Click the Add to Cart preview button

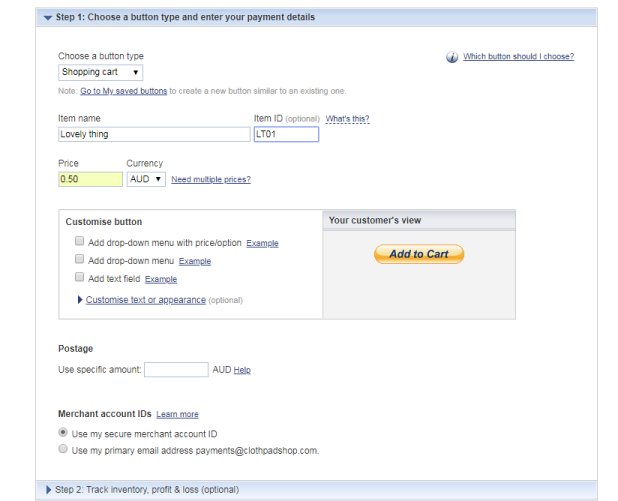(x=419, y=254)
